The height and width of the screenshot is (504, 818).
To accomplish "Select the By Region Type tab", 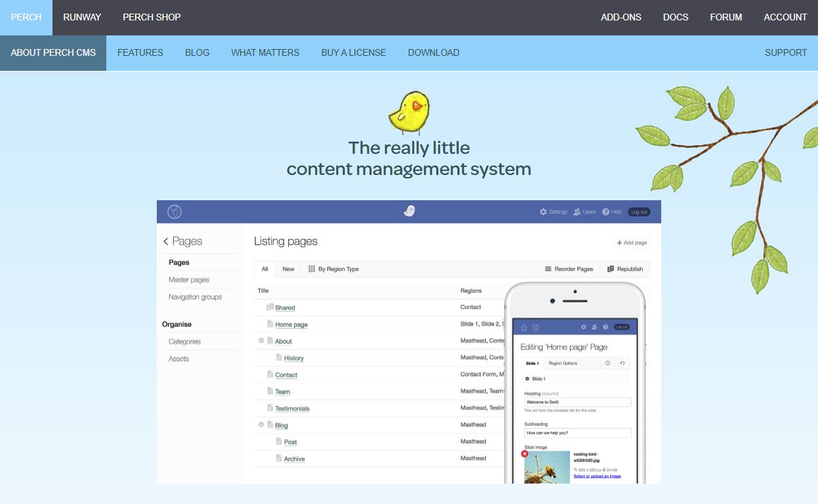I will coord(333,269).
